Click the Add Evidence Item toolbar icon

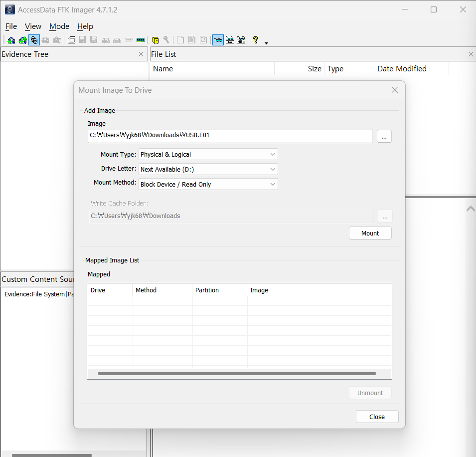11,40
